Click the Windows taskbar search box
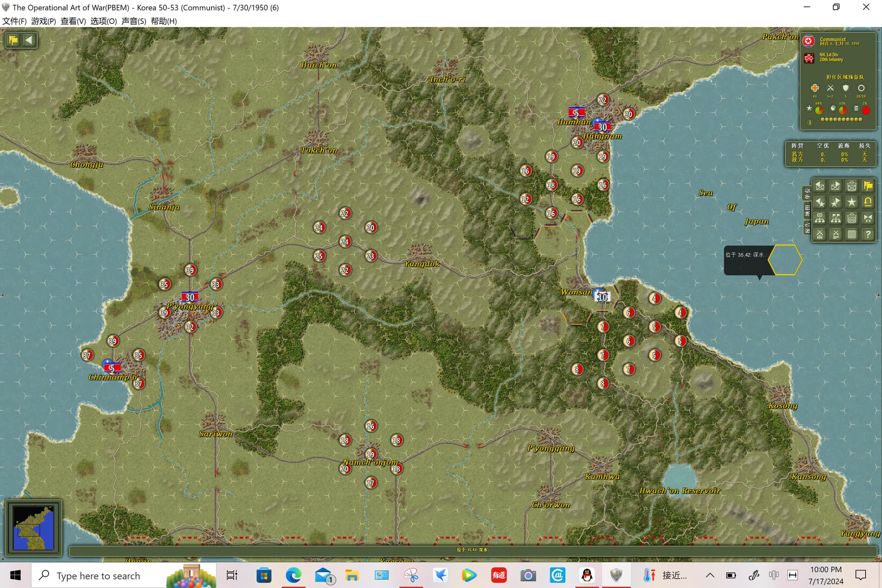This screenshot has width=882, height=588. point(99,576)
